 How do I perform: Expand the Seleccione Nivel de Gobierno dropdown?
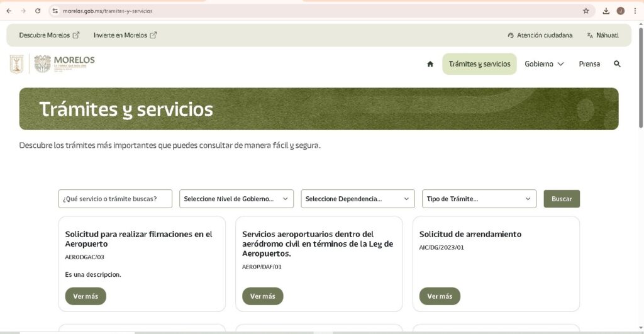(x=236, y=199)
